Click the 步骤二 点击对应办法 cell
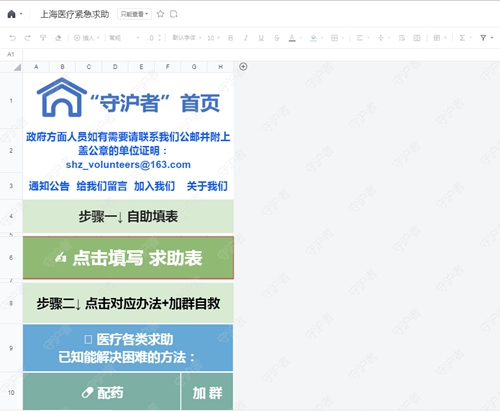This screenshot has height=411, width=500. tap(128, 303)
